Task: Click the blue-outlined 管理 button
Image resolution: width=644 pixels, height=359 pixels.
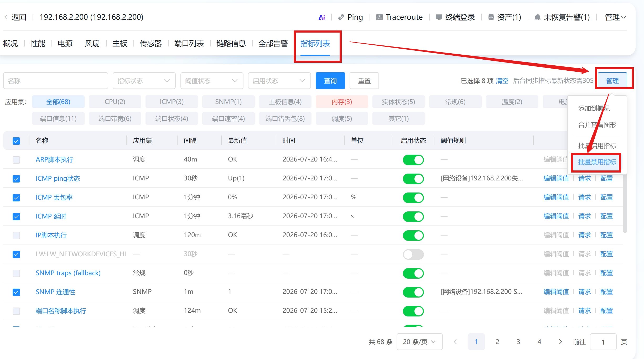Action: click(x=612, y=81)
